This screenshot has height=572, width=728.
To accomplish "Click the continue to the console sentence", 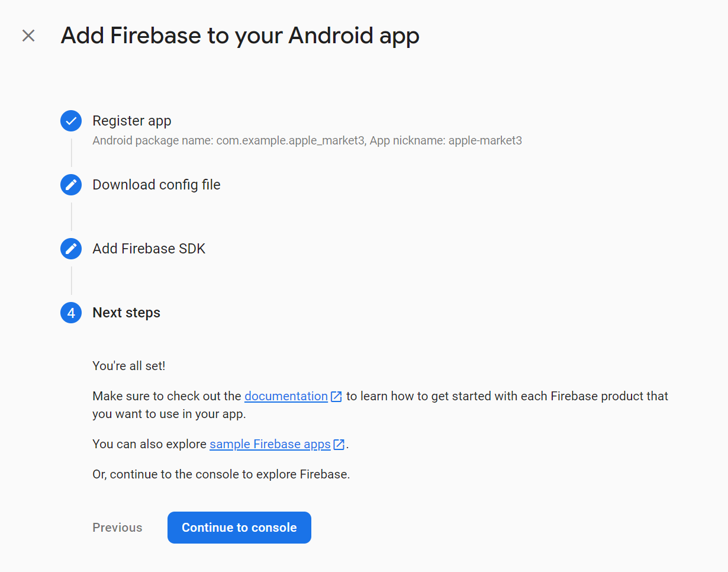I will point(221,474).
